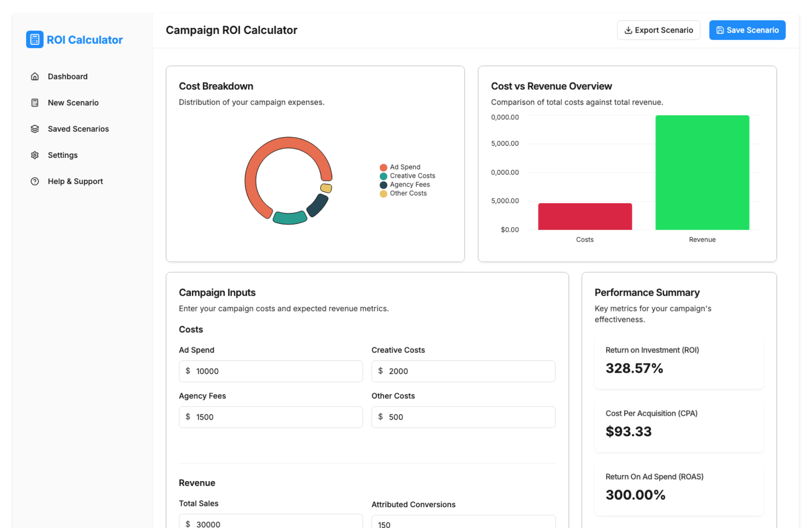
Task: Go to the Dashboard page
Action: [x=68, y=77]
